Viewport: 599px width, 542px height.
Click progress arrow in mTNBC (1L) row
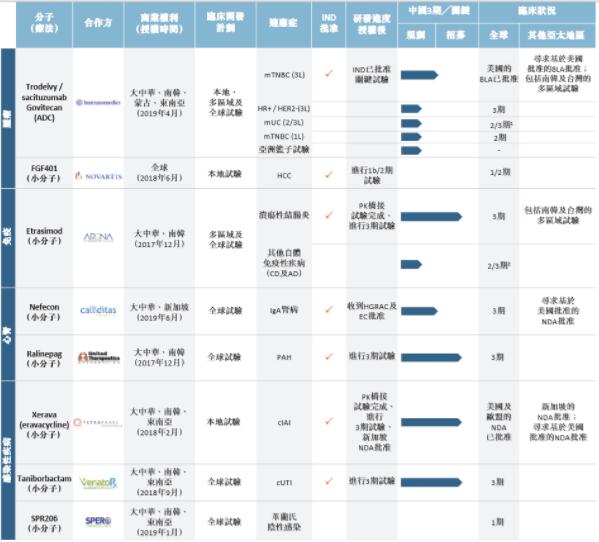pyautogui.click(x=411, y=137)
